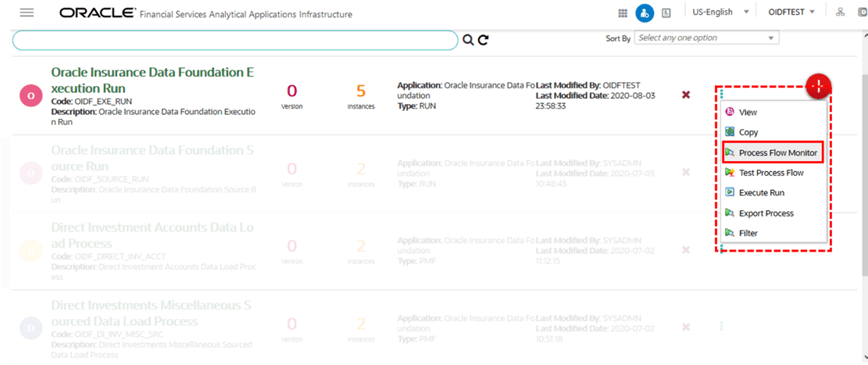Screen dimensions: 868x365
Task: Click the scrollbar up arrow
Action: pos(865,34)
